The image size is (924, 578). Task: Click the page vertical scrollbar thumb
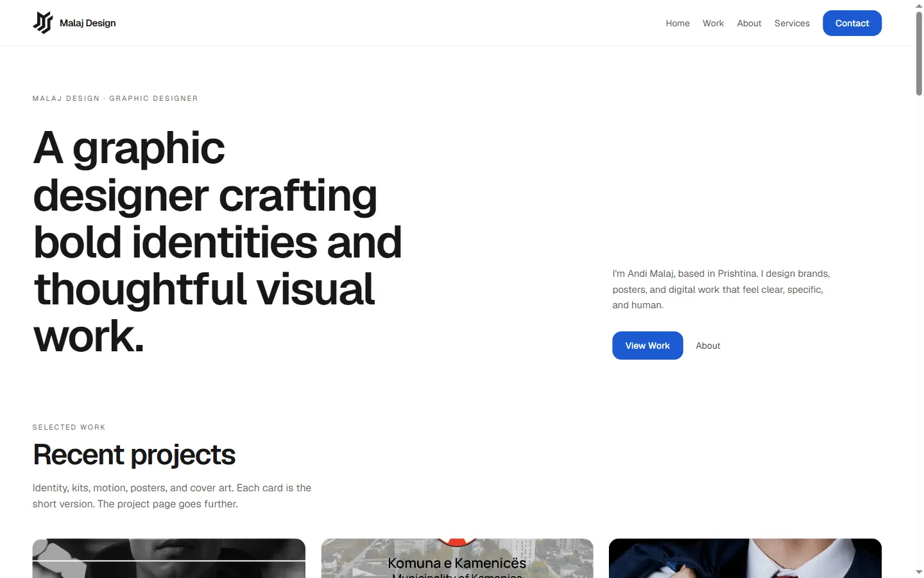click(x=919, y=54)
